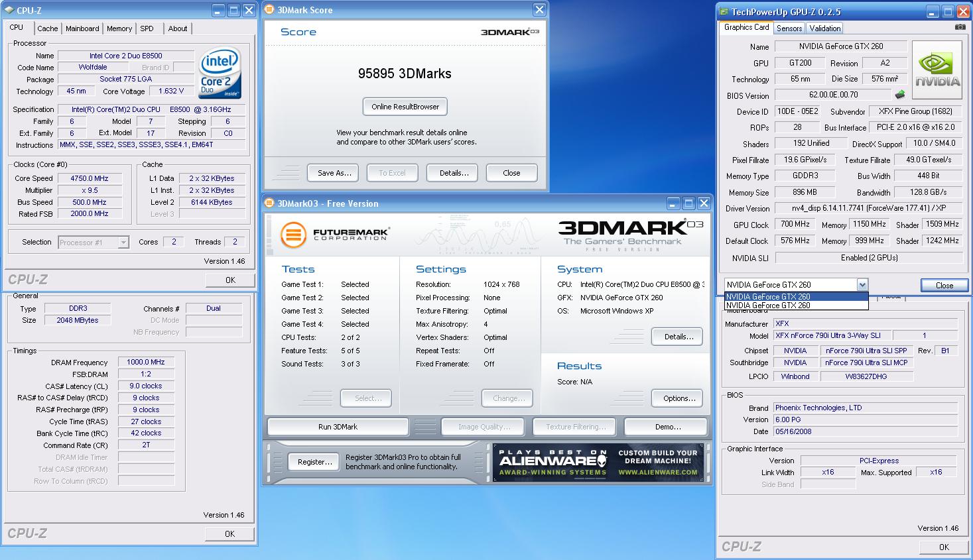Open the Validation tab in GPU-Z
Viewport: 973px width, 560px height.
click(825, 28)
